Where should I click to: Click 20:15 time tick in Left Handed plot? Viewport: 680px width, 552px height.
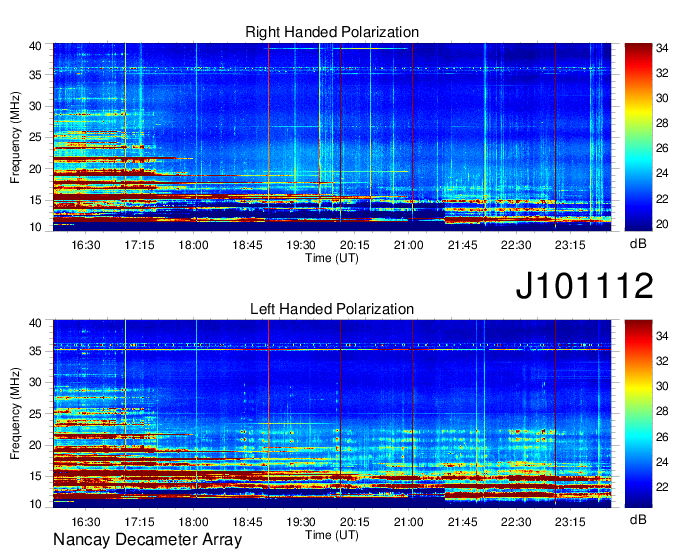coord(355,522)
